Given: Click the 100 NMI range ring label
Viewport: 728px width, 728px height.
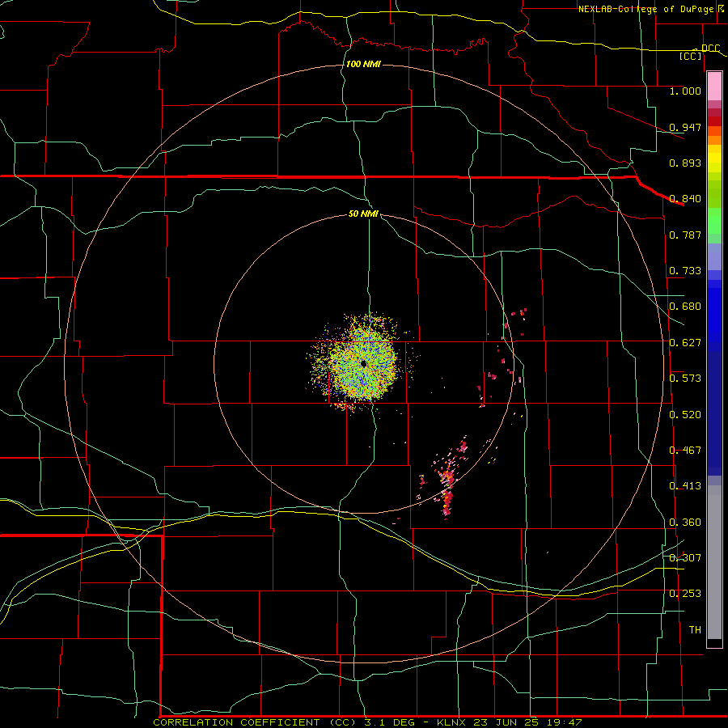Looking at the screenshot, I should tap(363, 64).
